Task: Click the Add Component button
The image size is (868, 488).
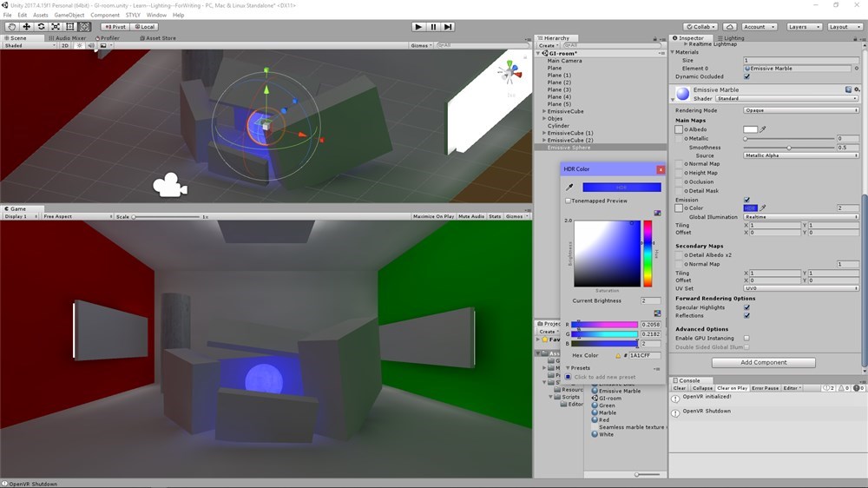Action: (x=763, y=362)
